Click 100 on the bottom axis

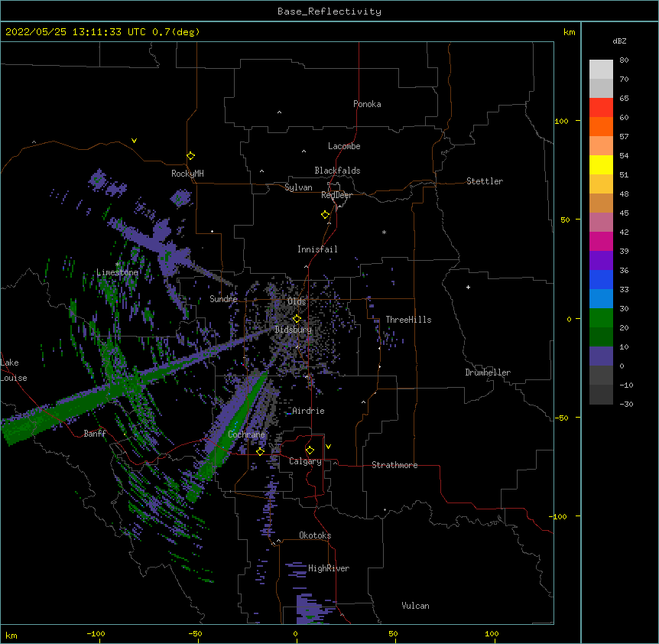pyautogui.click(x=492, y=633)
